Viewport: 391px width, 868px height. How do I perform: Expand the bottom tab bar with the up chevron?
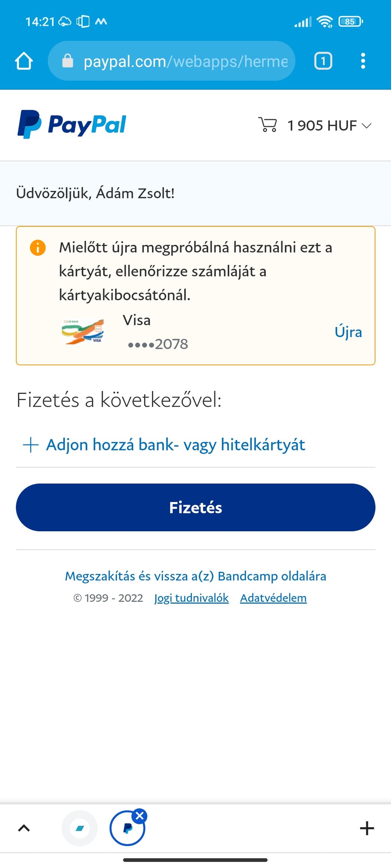click(x=24, y=828)
